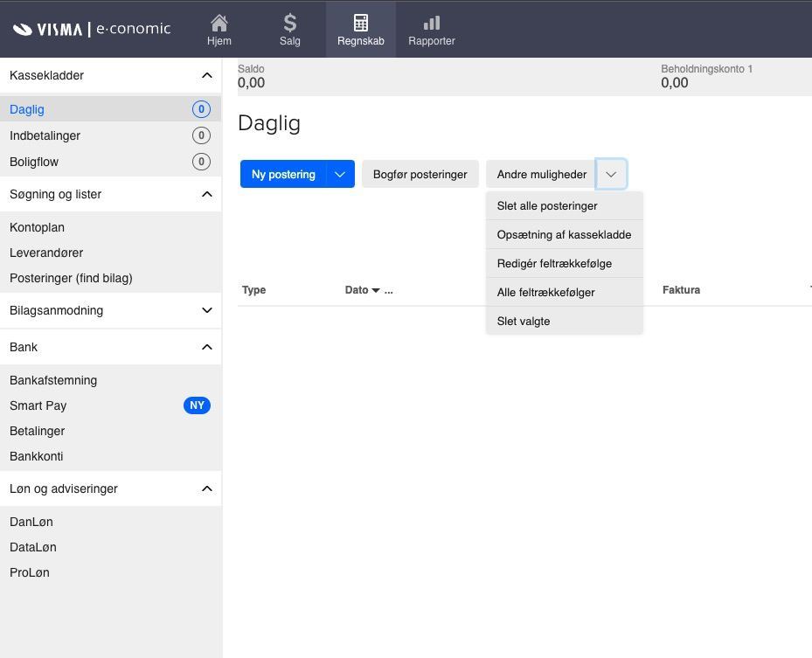812x658 pixels.
Task: Open the Salg dollar icon tab
Action: (x=290, y=30)
